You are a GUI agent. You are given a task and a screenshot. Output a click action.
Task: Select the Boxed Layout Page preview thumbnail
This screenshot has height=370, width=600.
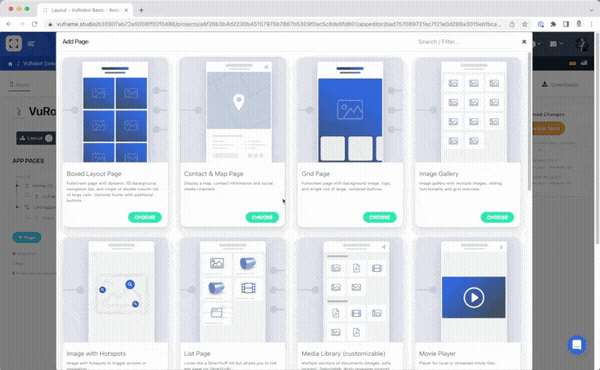point(115,110)
